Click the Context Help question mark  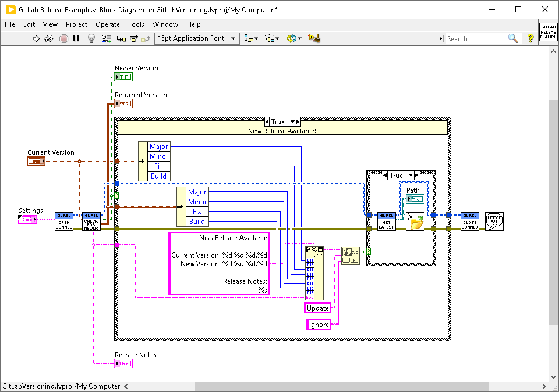(530, 38)
